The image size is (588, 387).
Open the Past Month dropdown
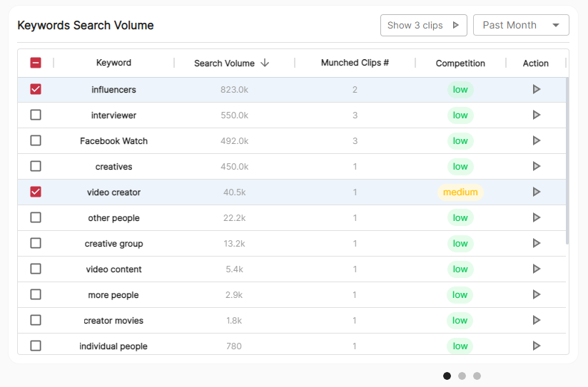click(521, 25)
